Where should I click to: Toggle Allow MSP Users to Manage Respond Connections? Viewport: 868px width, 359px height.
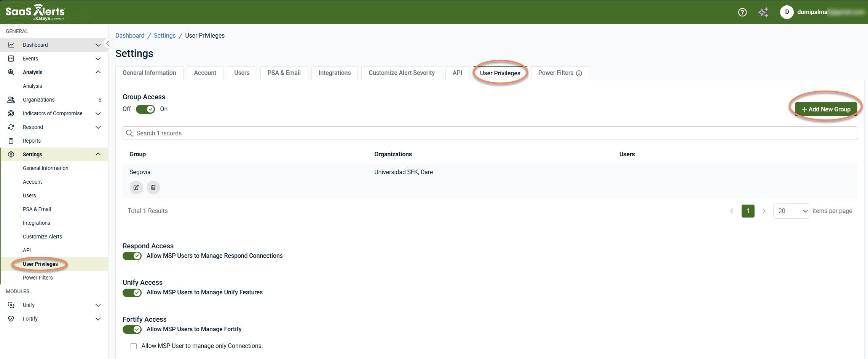coord(132,256)
